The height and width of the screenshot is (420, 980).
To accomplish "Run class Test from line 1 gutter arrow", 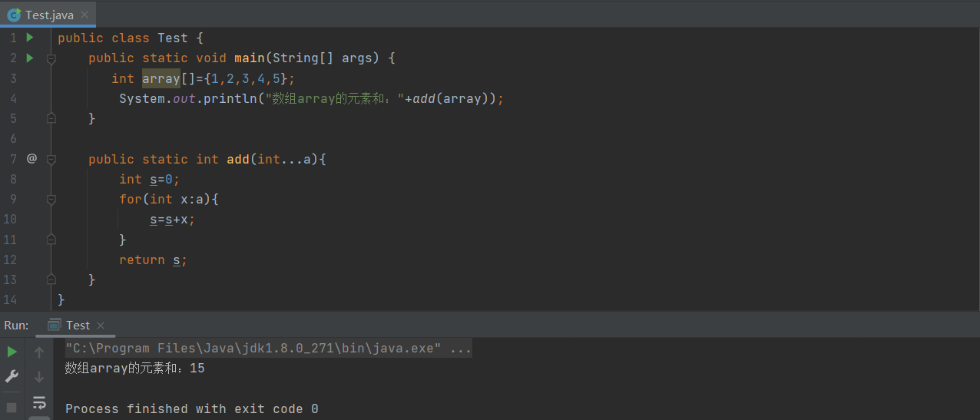I will tap(30, 38).
